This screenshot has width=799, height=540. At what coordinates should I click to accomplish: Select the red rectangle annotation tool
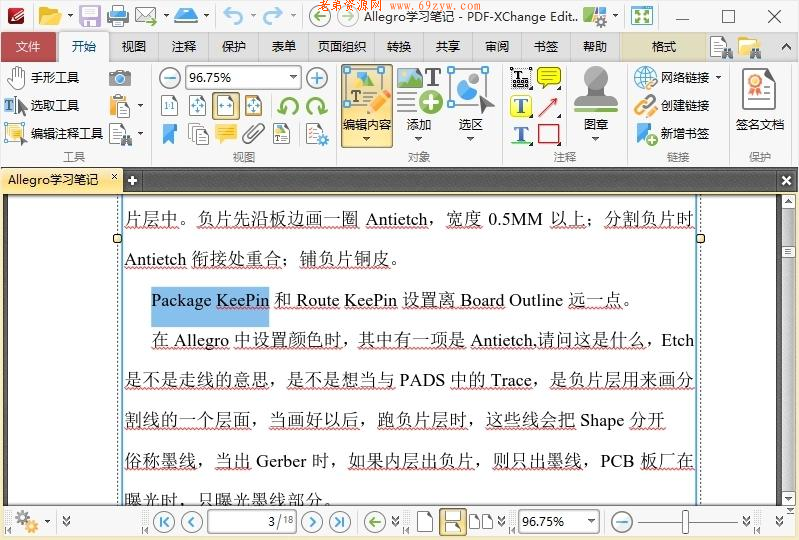point(549,134)
